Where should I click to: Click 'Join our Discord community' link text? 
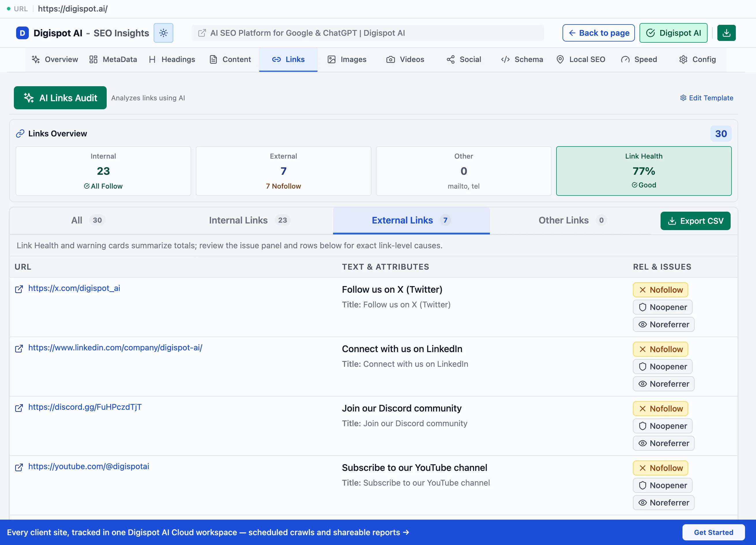(x=402, y=408)
